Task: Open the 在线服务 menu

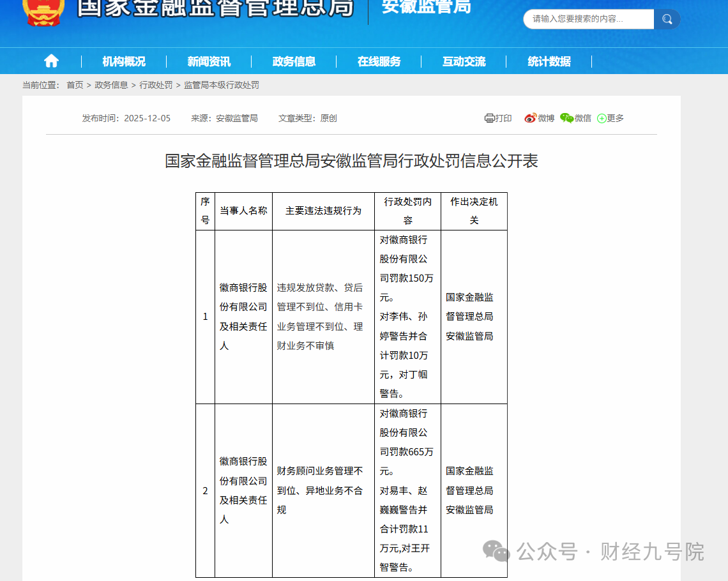Action: click(x=379, y=61)
